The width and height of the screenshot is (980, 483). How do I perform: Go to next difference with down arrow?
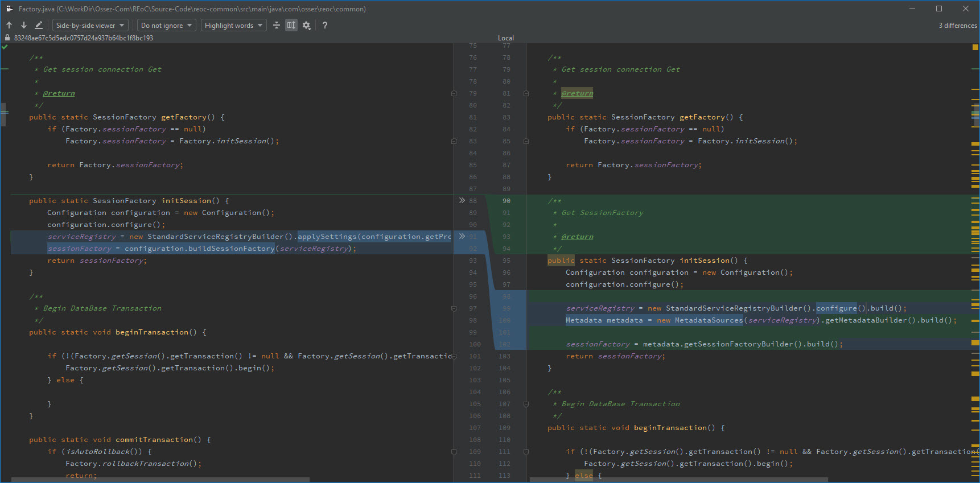[x=24, y=25]
